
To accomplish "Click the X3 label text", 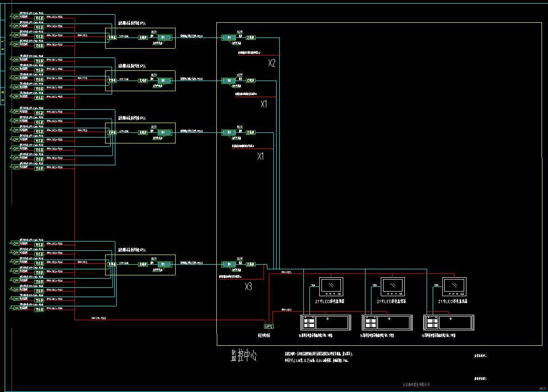I will (248, 287).
